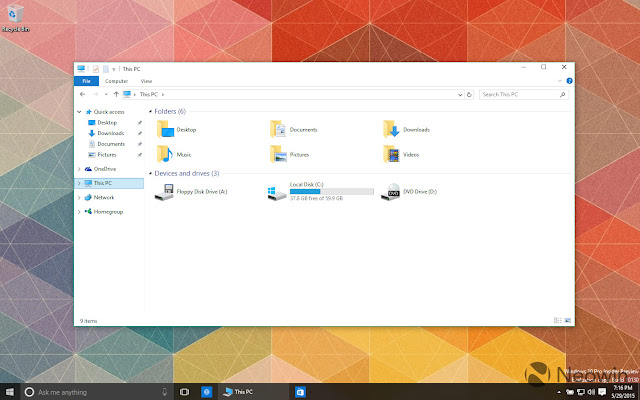The height and width of the screenshot is (400, 640).
Task: Click the Properties quick access toolbar icon
Action: coord(96,69)
